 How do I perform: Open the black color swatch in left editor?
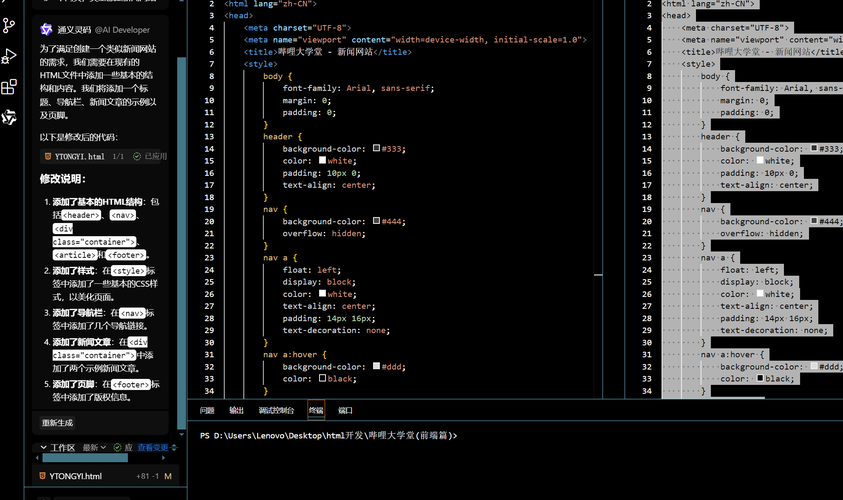coord(322,378)
